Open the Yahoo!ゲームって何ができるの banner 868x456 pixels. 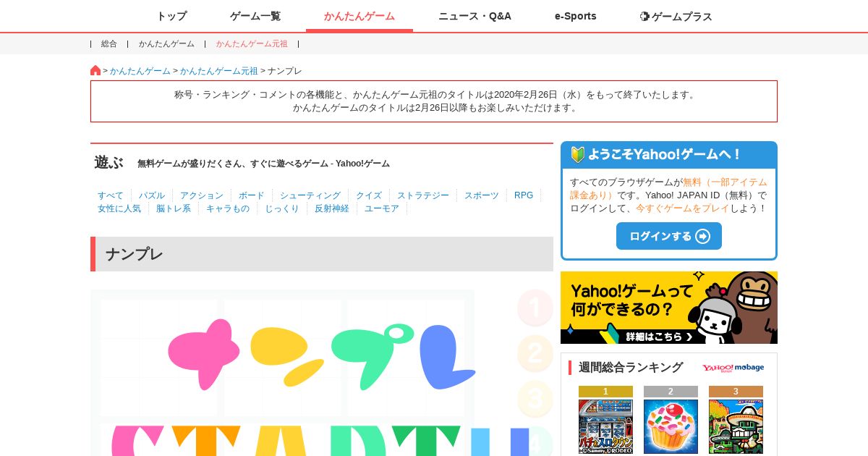(669, 308)
